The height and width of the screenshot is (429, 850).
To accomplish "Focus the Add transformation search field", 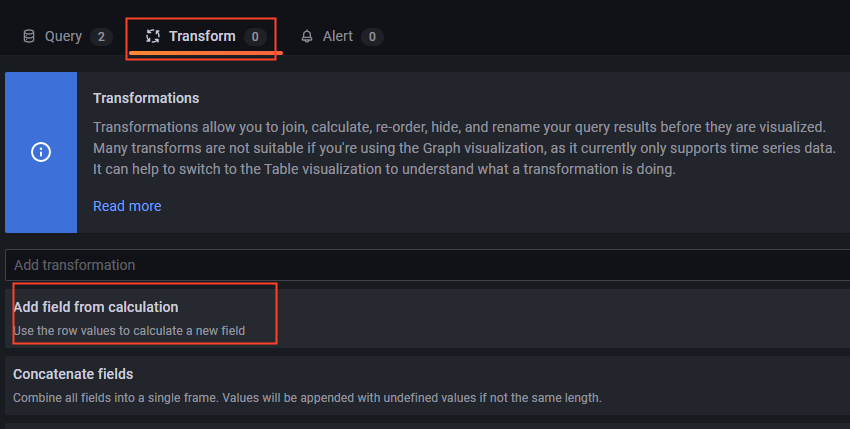I will coord(420,265).
